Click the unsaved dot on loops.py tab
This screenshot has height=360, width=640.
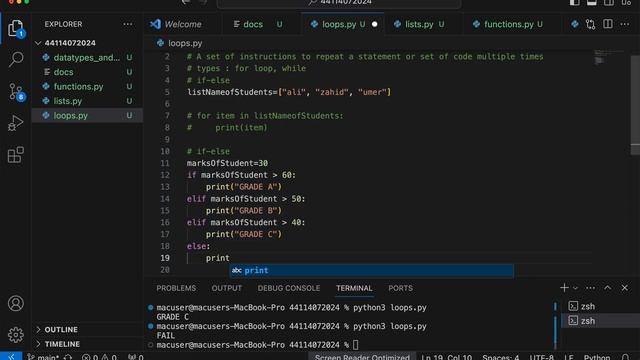click(x=374, y=24)
